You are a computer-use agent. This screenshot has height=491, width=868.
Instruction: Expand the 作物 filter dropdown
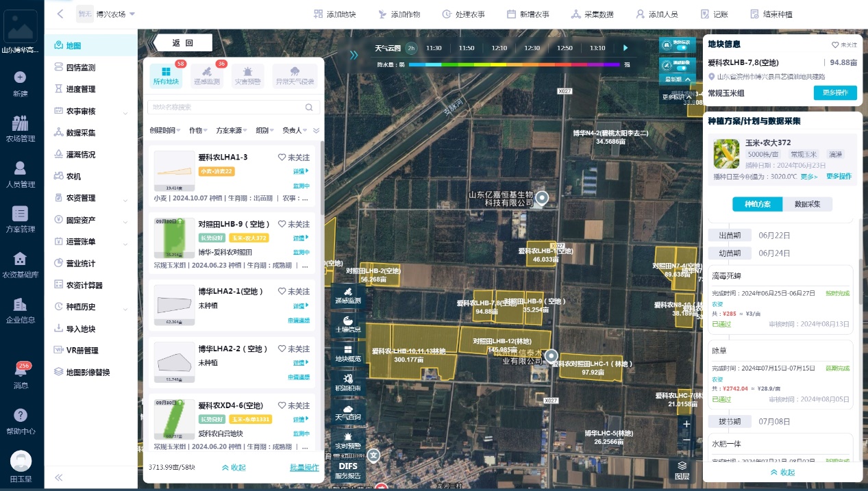199,130
